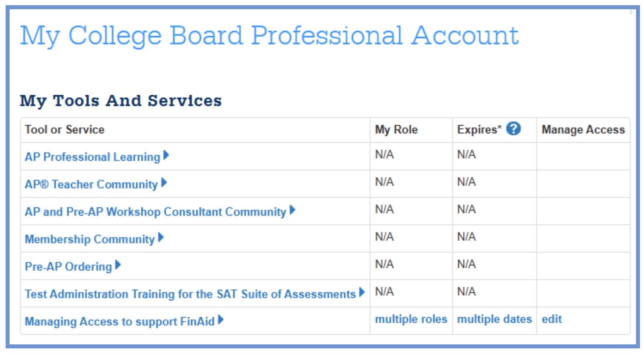The height and width of the screenshot is (354, 644).
Task: Open Test Administration Training for SAT Suite
Action: tap(190, 294)
